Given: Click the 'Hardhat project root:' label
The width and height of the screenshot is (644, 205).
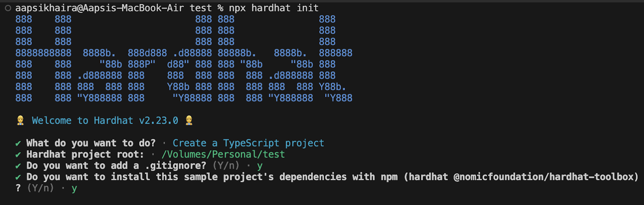Looking at the screenshot, I should coord(85,154).
